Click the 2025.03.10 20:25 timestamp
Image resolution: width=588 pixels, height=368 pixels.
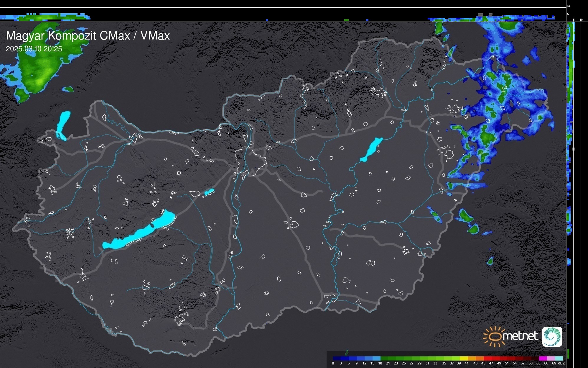pos(34,49)
